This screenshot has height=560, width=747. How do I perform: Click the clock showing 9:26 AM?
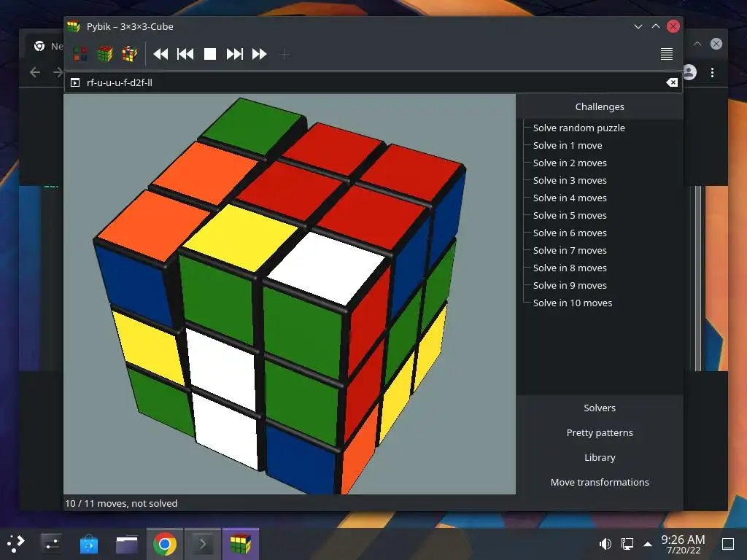tap(683, 544)
